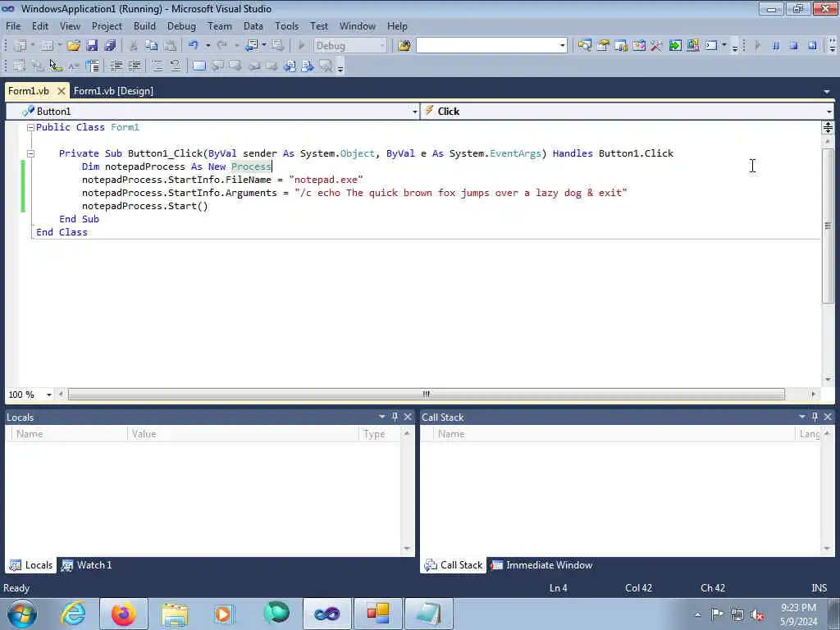Save the current file with the floppy icon

[x=92, y=46]
